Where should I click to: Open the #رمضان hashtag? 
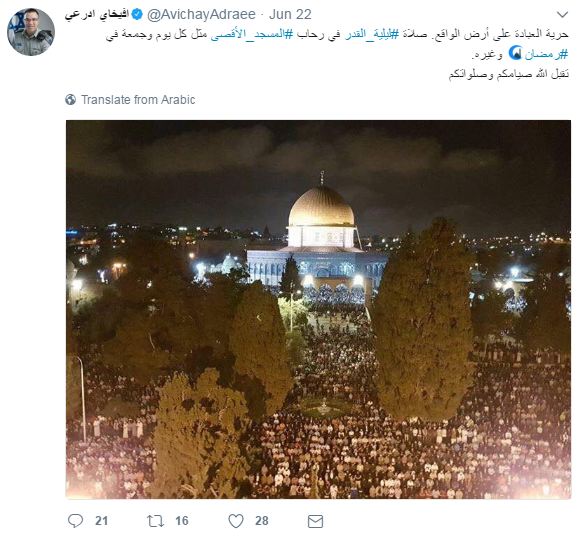click(x=546, y=54)
